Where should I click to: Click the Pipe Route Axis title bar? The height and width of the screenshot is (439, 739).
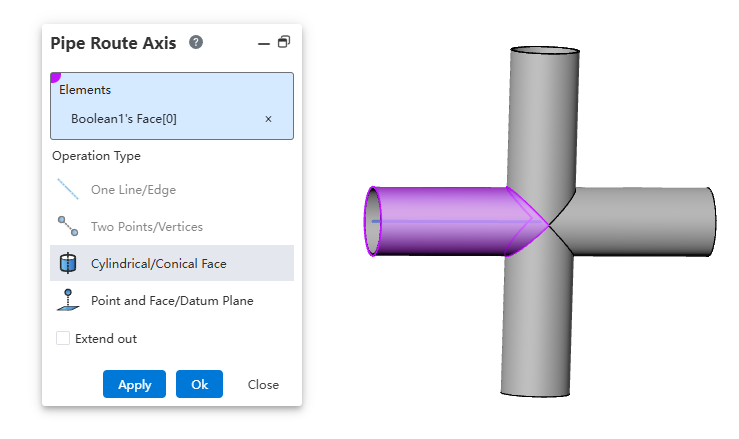click(113, 43)
